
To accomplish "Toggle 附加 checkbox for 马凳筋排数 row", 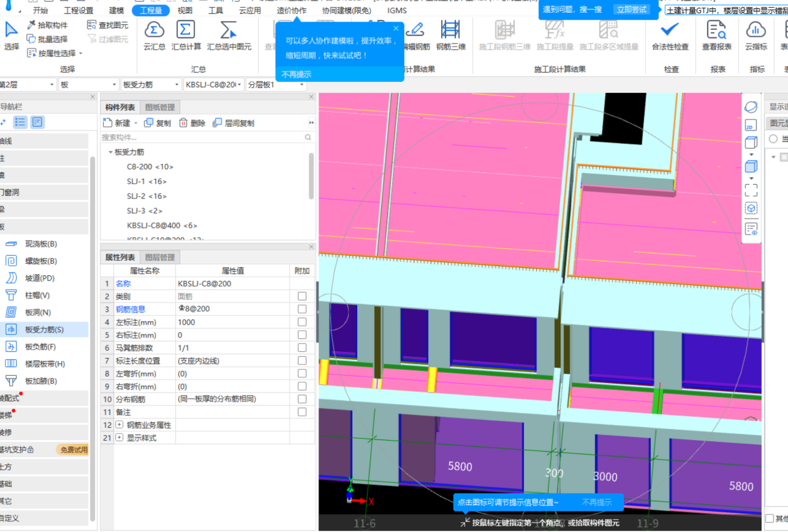I will click(x=302, y=348).
